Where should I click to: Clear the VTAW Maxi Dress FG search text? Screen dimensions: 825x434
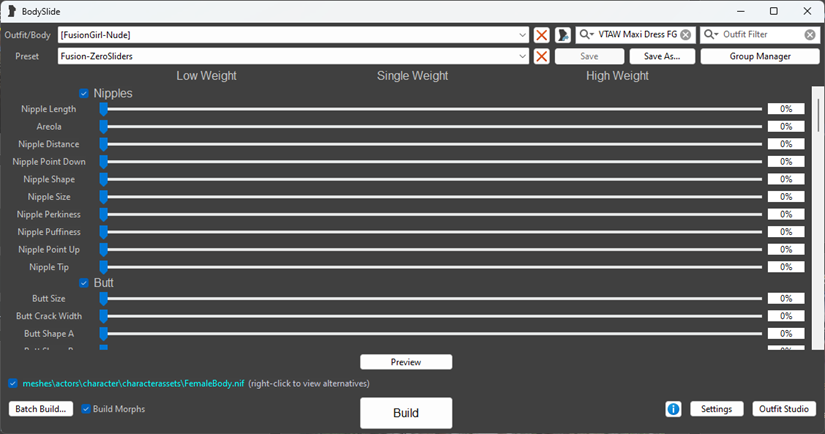tap(686, 35)
